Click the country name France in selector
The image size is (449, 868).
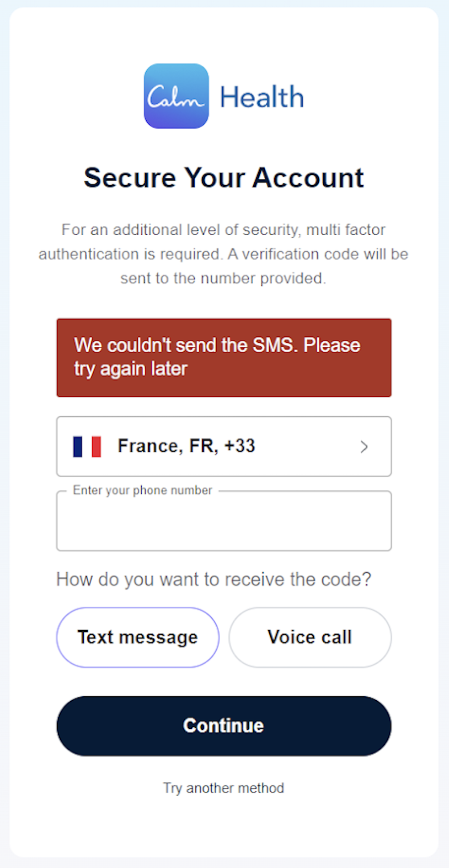(149, 446)
